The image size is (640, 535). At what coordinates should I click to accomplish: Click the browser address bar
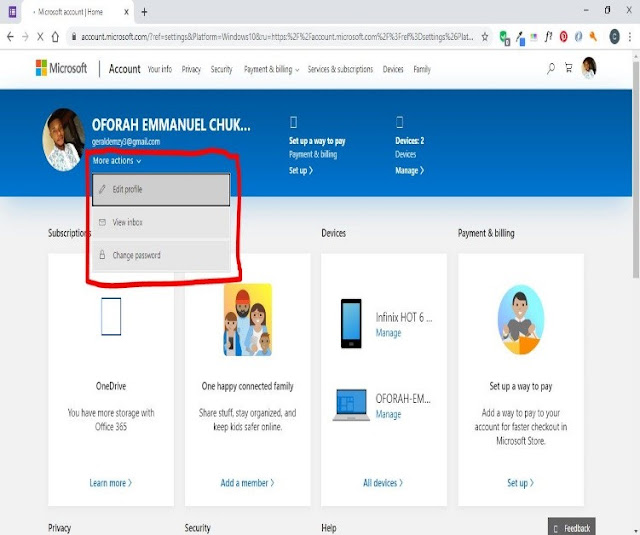(x=277, y=37)
